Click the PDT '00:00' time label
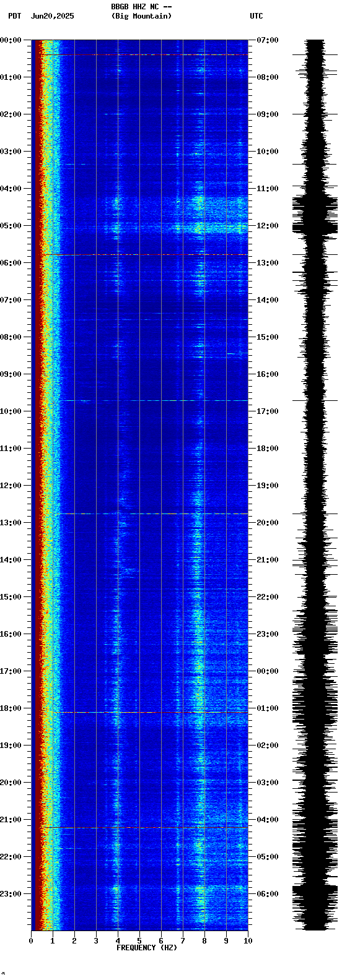The width and height of the screenshot is (342, 980). coord(11,40)
